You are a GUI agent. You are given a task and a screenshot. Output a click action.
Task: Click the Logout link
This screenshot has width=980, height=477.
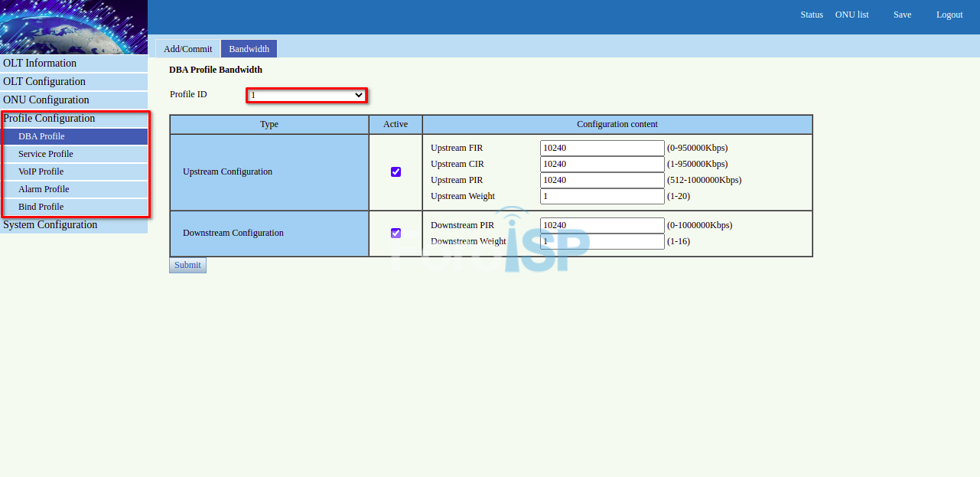pos(949,15)
